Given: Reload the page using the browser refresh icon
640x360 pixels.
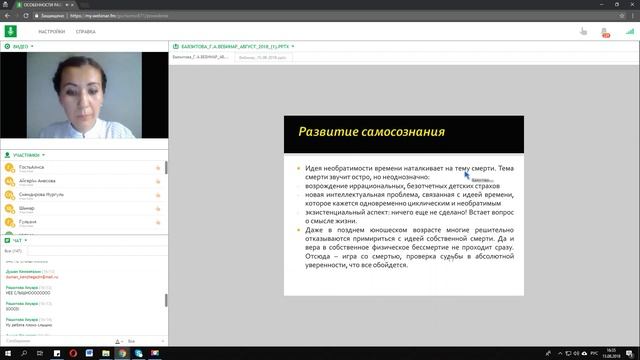Looking at the screenshot, I should (x=26, y=16).
